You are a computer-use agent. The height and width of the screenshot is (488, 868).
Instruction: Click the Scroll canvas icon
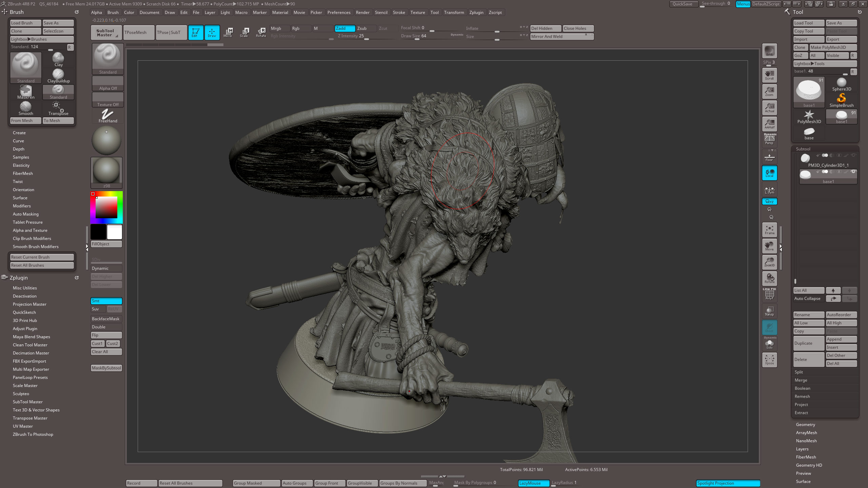769,75
